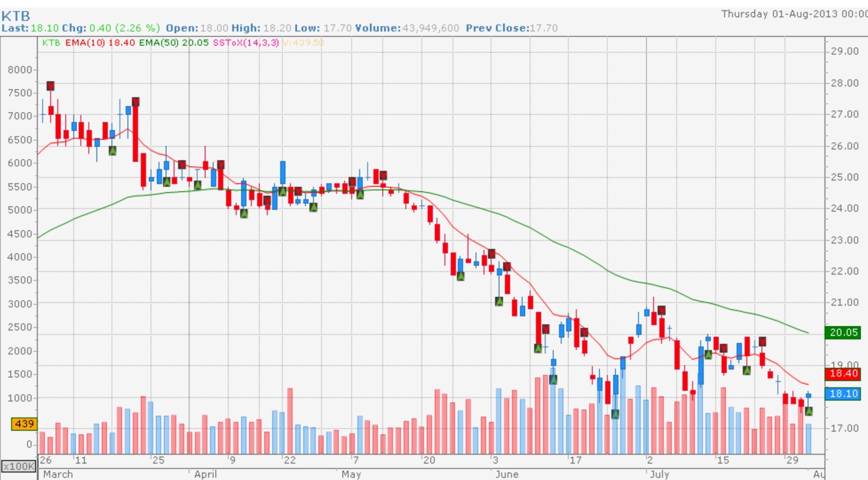Click the green buy marker on the final candle

point(809,411)
